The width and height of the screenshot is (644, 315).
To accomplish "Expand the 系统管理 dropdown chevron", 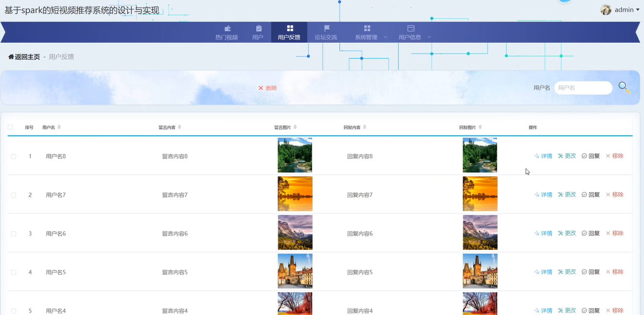I will [x=386, y=37].
